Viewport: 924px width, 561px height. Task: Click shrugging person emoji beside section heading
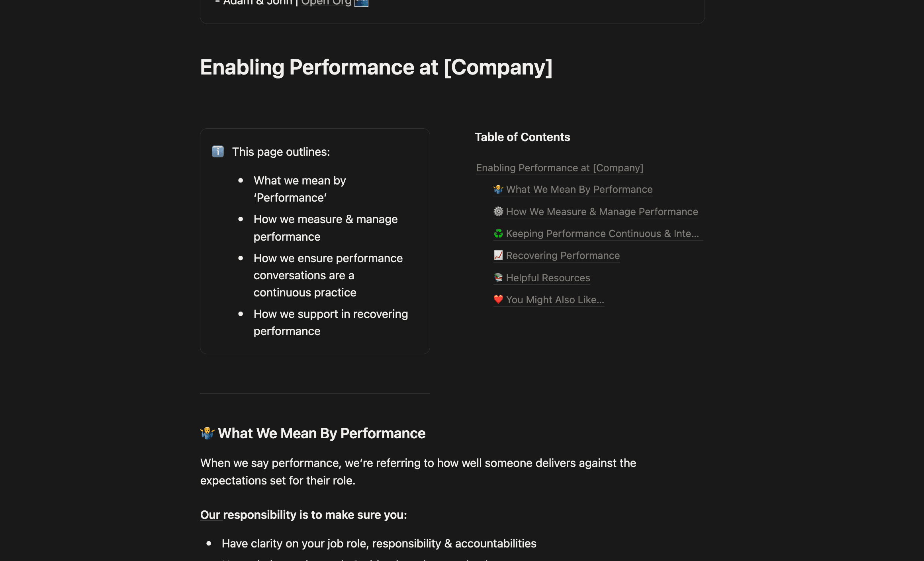click(207, 433)
